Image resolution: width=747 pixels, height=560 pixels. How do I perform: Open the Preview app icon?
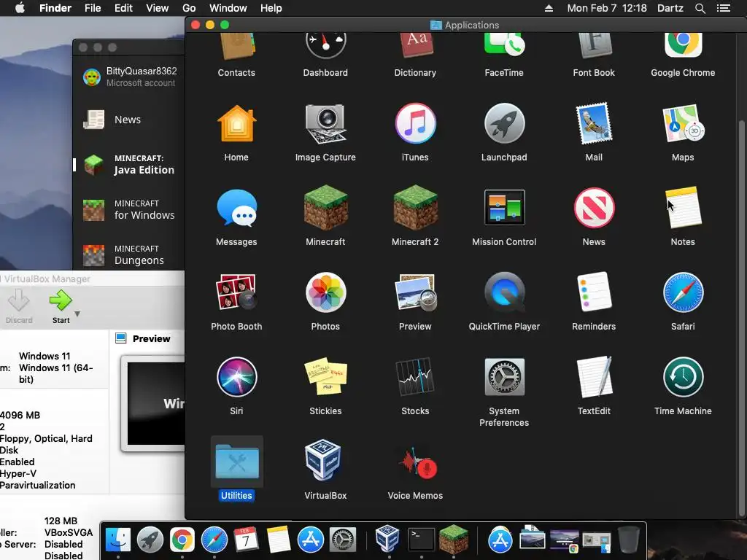[415, 292]
